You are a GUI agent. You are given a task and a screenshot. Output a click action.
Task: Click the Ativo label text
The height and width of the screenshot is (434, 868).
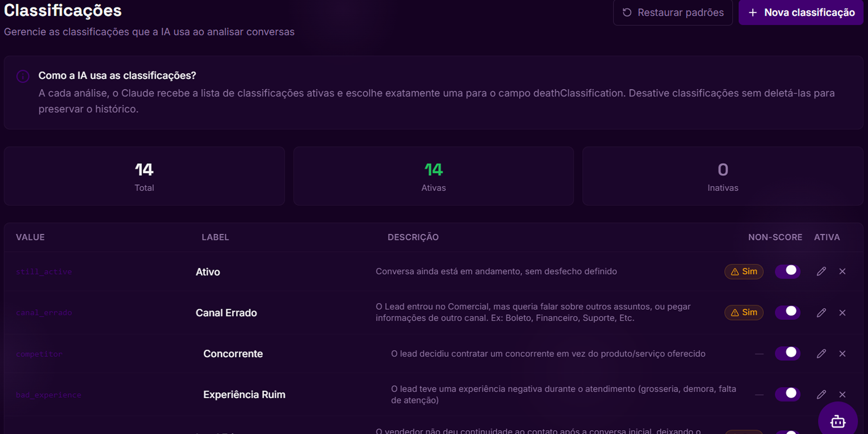tap(208, 272)
